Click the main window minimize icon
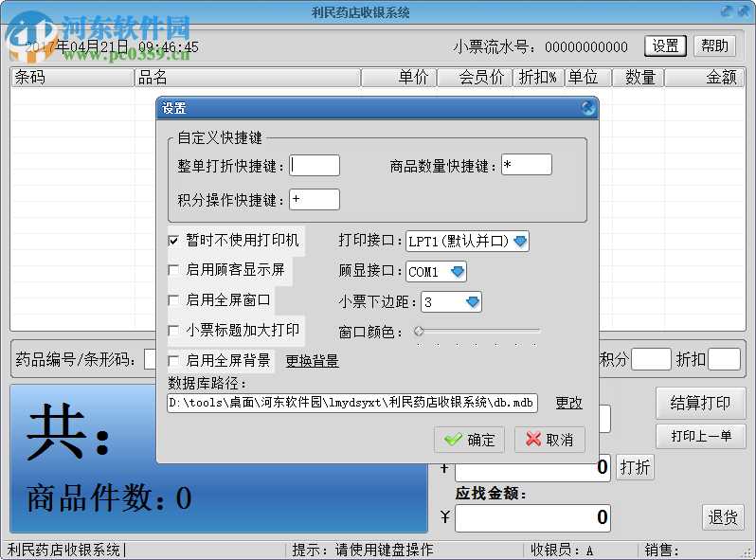The image size is (756, 560). pyautogui.click(x=727, y=11)
